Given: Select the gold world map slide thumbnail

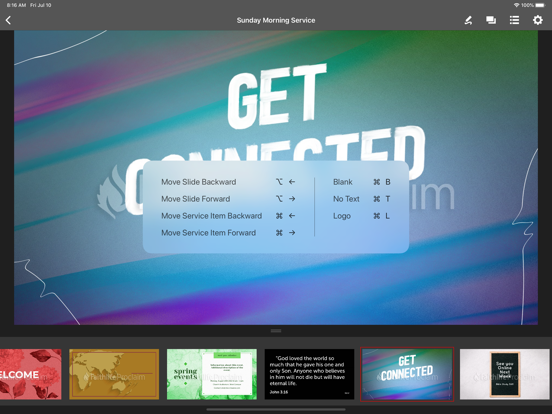Looking at the screenshot, I should 114,374.
